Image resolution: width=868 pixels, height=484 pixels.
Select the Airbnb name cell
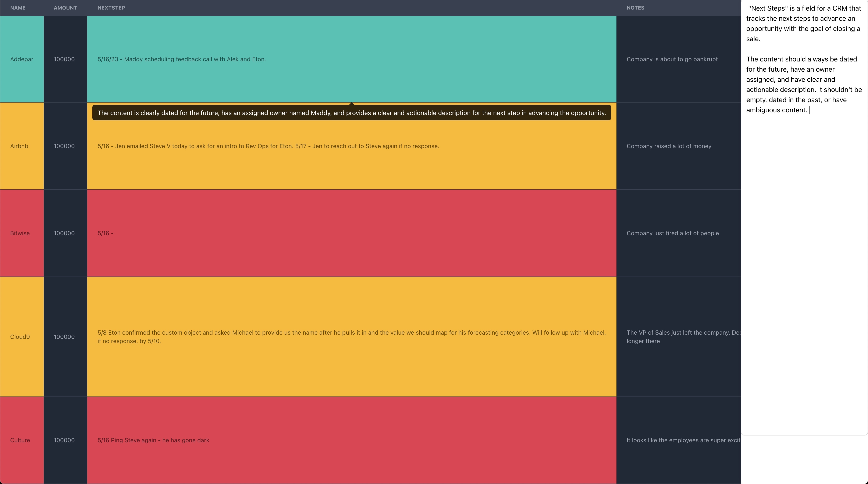click(19, 146)
